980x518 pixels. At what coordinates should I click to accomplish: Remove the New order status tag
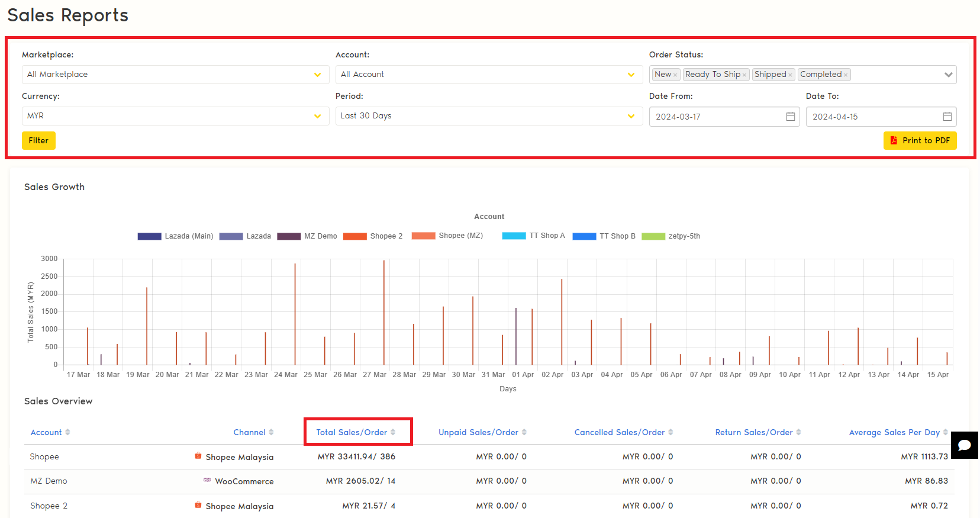pos(675,75)
